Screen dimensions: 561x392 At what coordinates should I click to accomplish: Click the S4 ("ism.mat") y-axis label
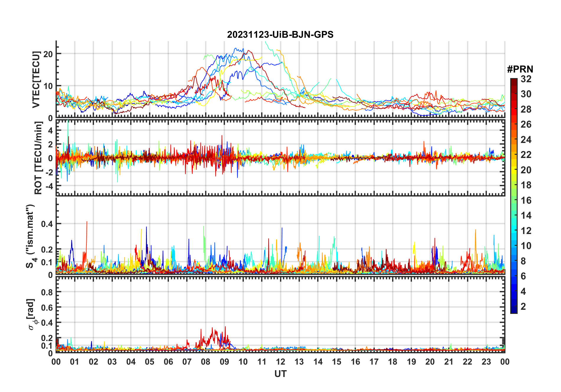[31, 236]
